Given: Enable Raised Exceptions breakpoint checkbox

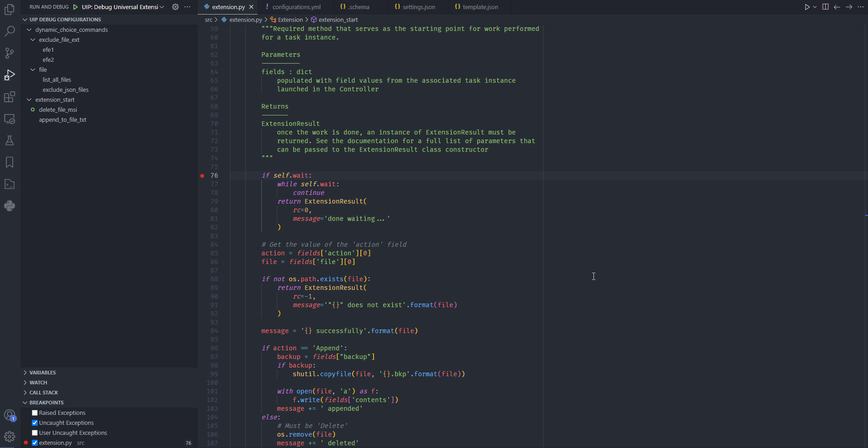Looking at the screenshot, I should (35, 413).
